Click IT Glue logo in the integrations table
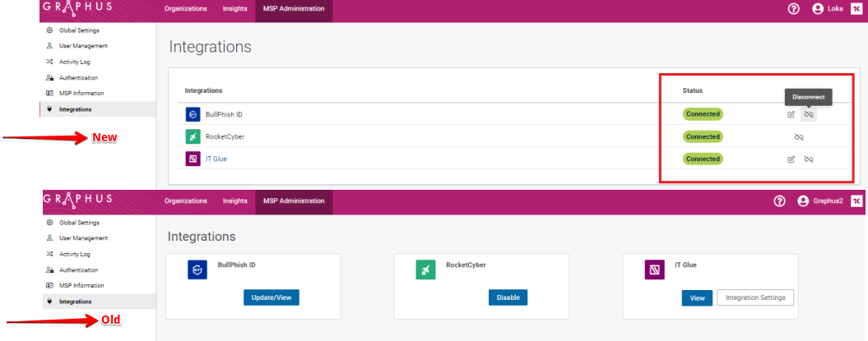The image size is (868, 341). [193, 159]
